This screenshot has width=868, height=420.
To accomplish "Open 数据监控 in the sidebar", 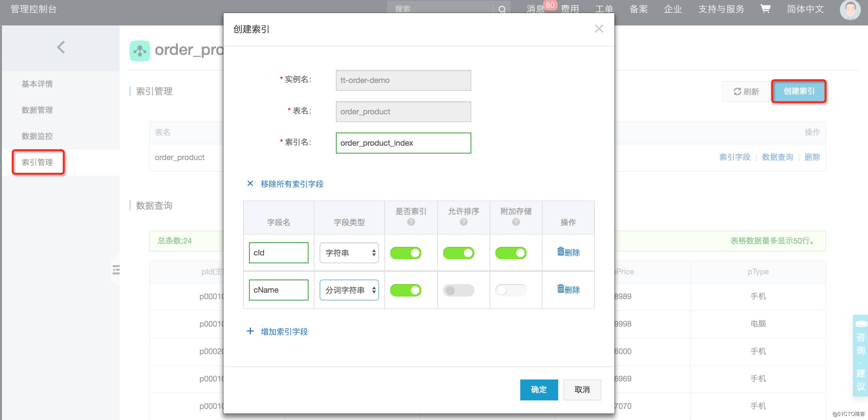I will click(x=37, y=136).
